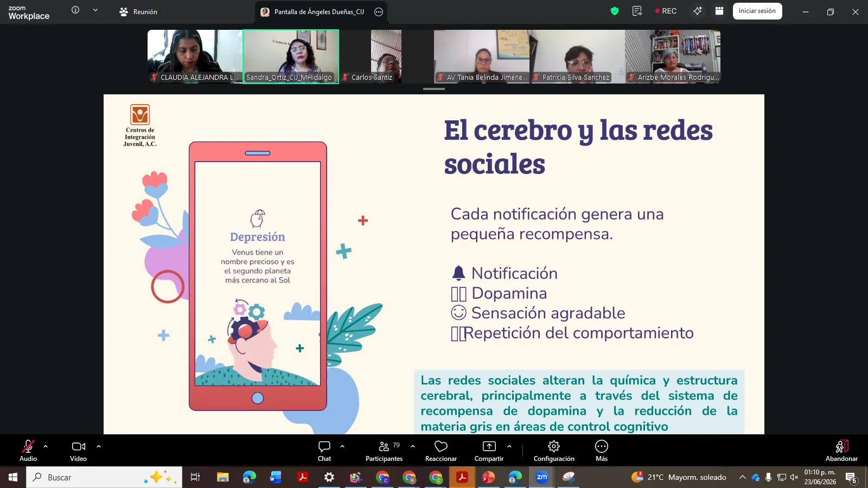Click the Buscar taskbar search box
The width and height of the screenshot is (868, 488).
tap(104, 477)
